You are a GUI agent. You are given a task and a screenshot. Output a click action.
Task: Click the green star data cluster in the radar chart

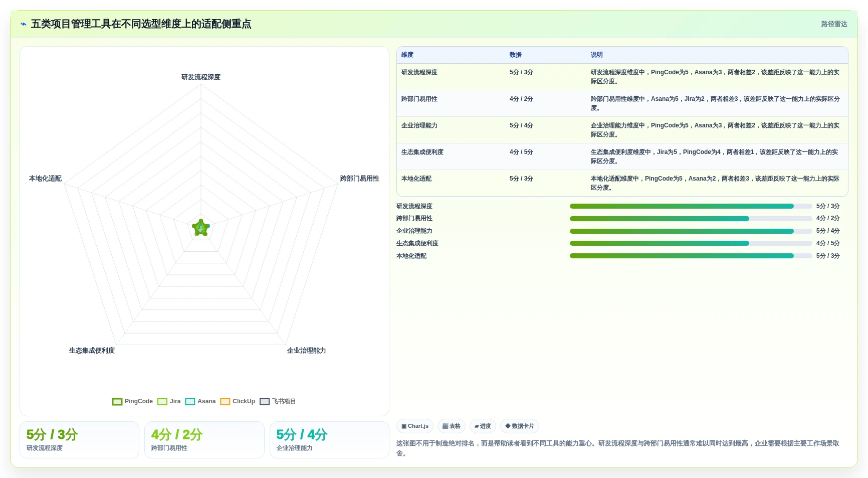201,228
